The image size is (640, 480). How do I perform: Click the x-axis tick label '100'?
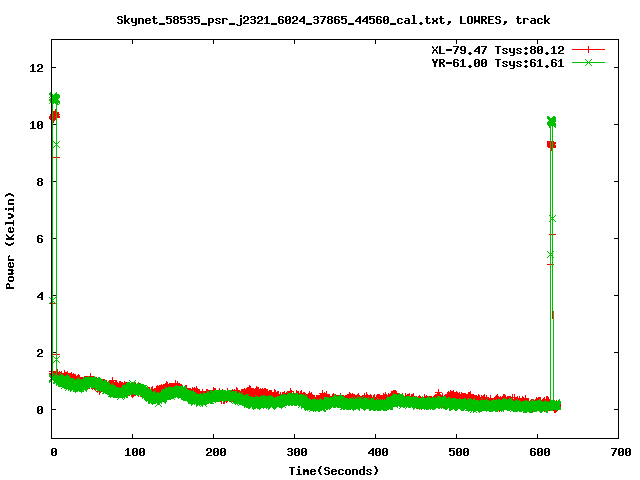[x=134, y=452]
